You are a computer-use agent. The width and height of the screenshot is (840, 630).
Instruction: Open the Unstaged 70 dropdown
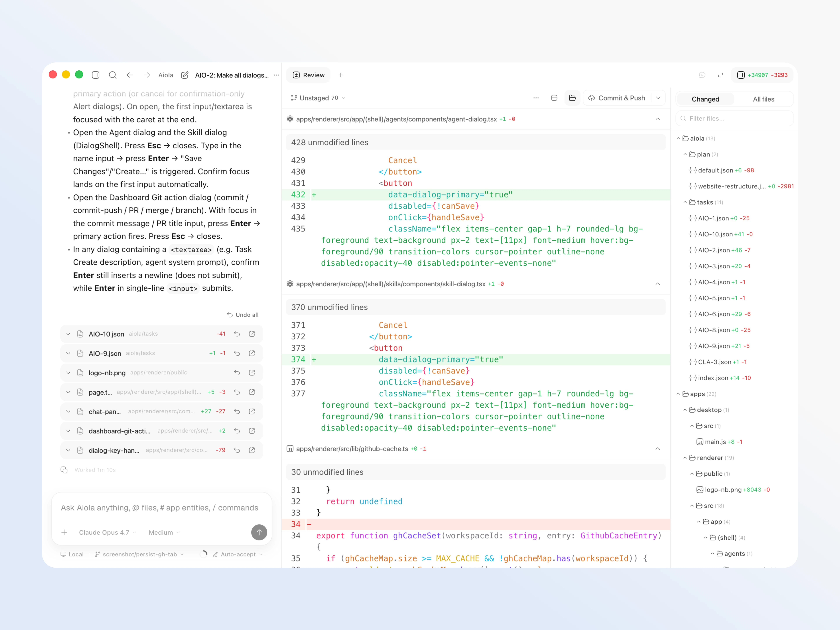pyautogui.click(x=318, y=98)
